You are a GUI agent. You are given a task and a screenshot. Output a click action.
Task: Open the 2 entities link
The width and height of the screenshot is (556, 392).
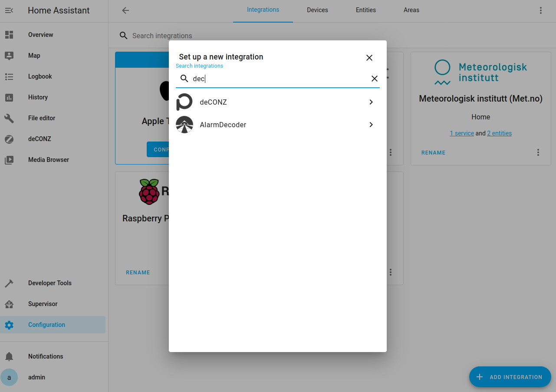point(499,133)
